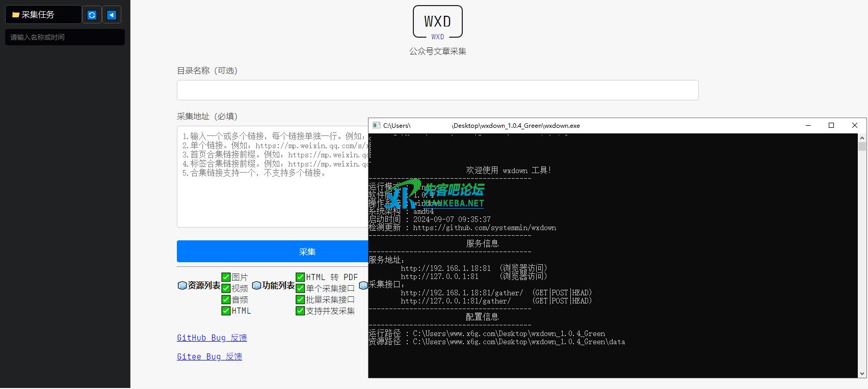Focus the 目录名称 input field
Viewport: 868px width, 389px height.
pyautogui.click(x=437, y=90)
